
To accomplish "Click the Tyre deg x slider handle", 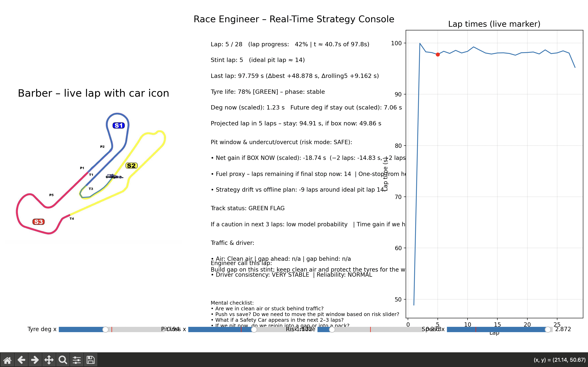I will [x=105, y=329].
